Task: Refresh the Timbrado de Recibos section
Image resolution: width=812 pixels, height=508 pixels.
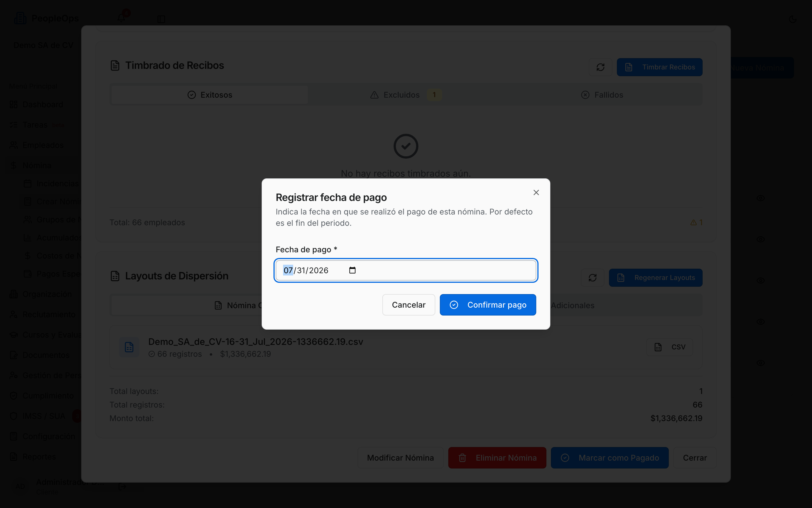Action: [601, 67]
